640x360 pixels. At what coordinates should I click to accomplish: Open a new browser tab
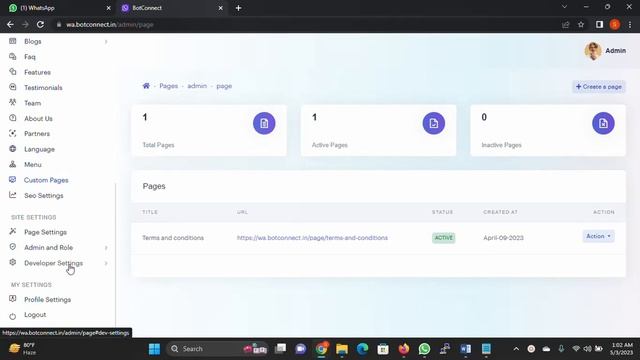click(x=238, y=8)
